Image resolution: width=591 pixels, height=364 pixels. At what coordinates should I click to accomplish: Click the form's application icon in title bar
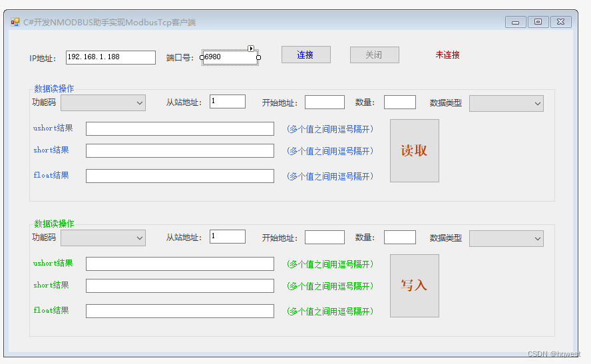click(x=15, y=22)
